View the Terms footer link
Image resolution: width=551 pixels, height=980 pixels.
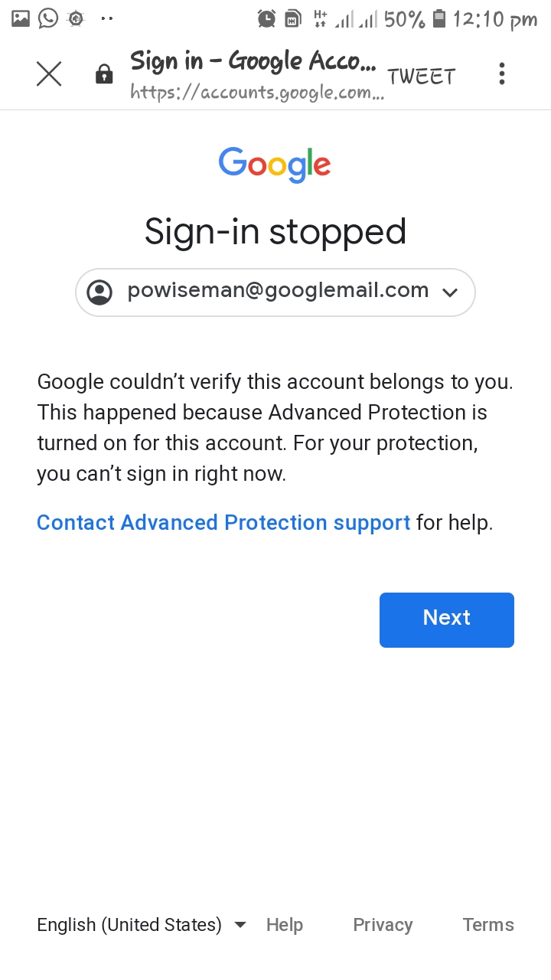[x=488, y=925]
